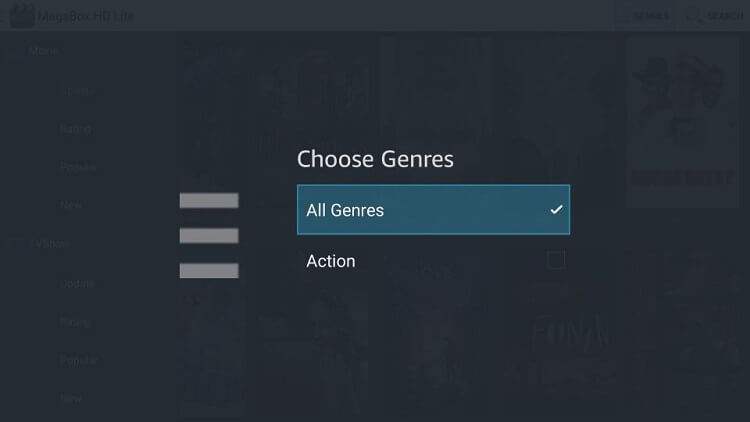This screenshot has height=422, width=750.
Task: Click the checkmark on All Genres
Action: pyautogui.click(x=556, y=210)
